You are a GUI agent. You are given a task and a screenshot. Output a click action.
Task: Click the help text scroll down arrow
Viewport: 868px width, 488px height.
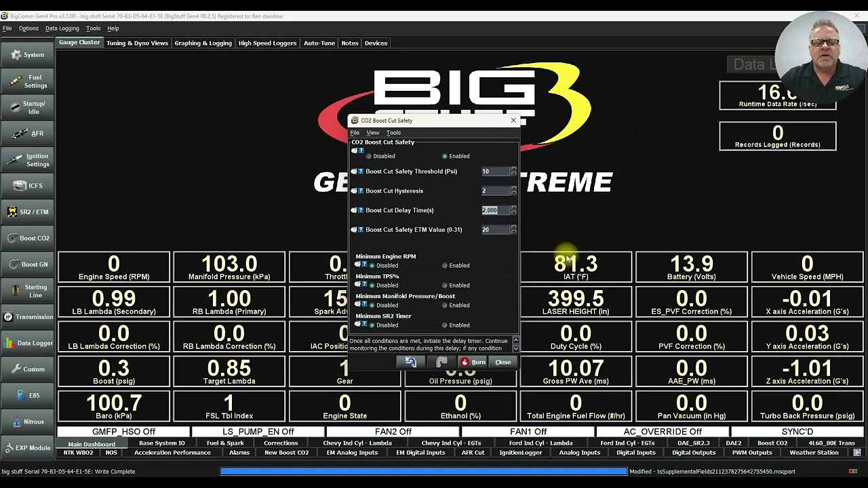click(516, 348)
